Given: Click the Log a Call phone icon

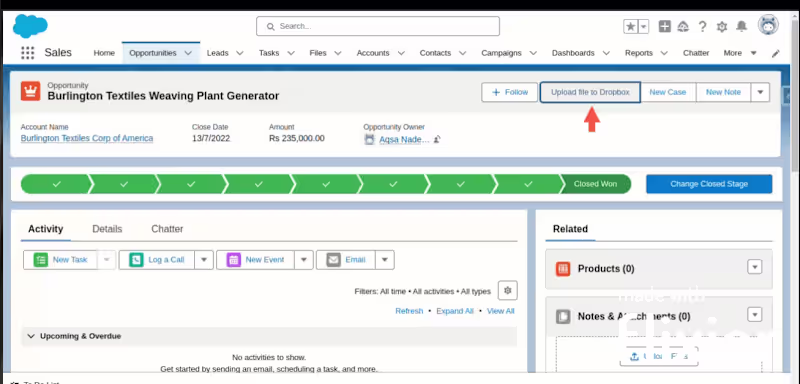Looking at the screenshot, I should tap(136, 260).
